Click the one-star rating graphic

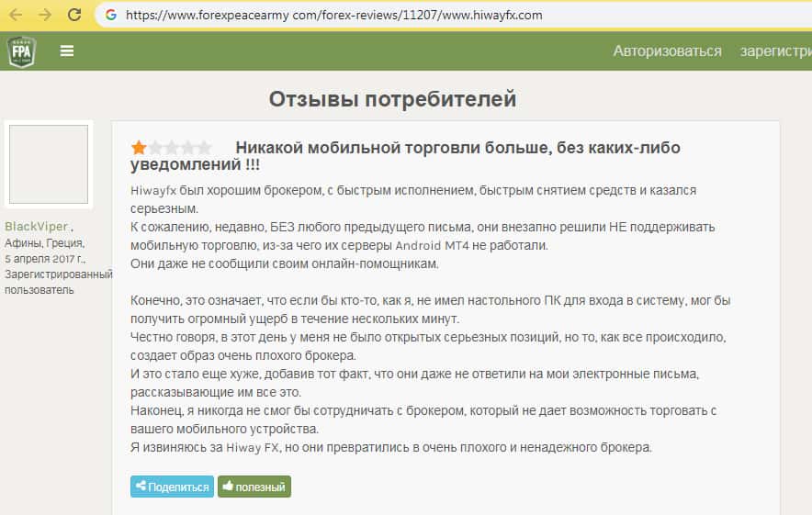(171, 148)
